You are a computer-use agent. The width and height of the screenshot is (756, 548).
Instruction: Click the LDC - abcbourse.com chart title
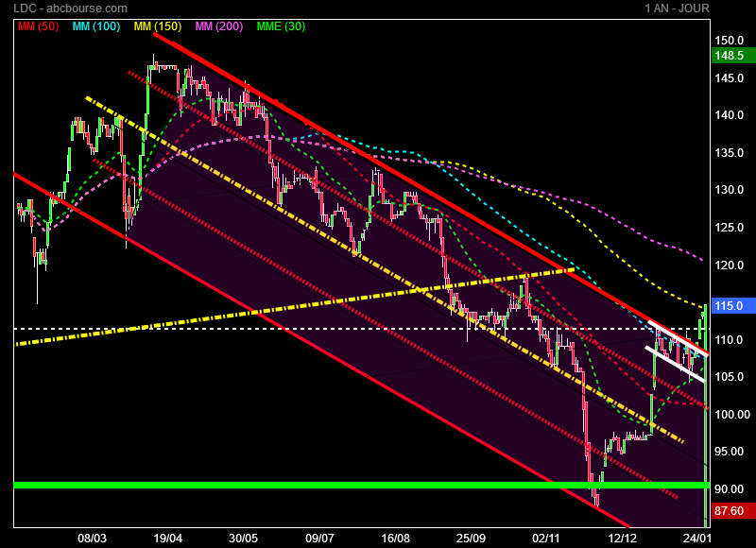point(70,9)
